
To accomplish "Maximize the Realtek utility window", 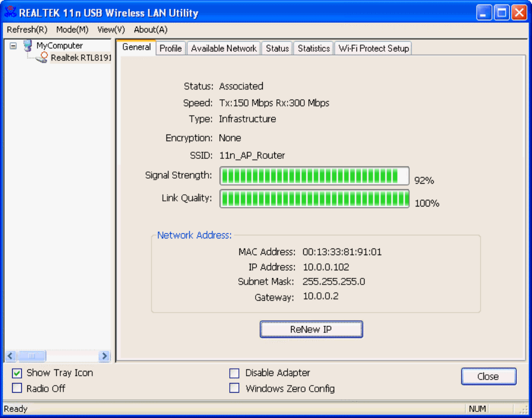I will pos(502,13).
